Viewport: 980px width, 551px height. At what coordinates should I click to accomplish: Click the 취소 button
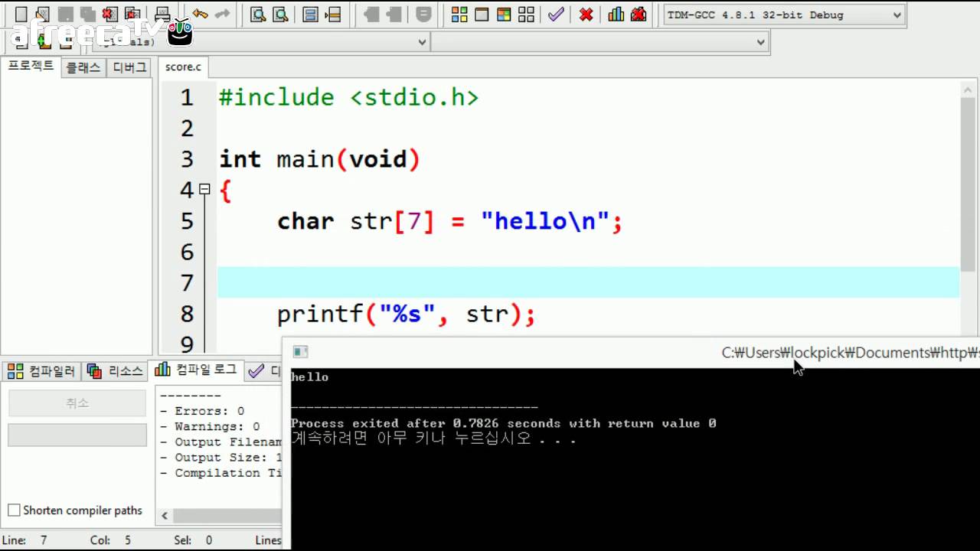click(x=77, y=403)
